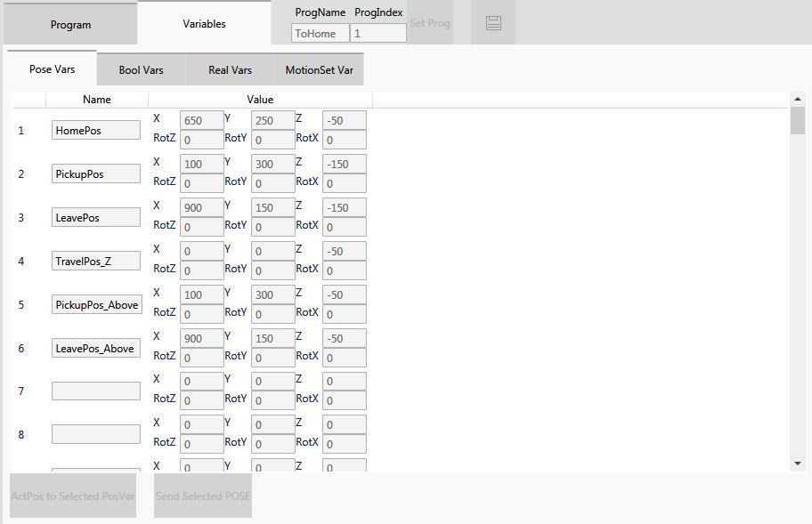Click the Send Selected POSE button
Image resolution: width=812 pixels, height=524 pixels.
203,496
